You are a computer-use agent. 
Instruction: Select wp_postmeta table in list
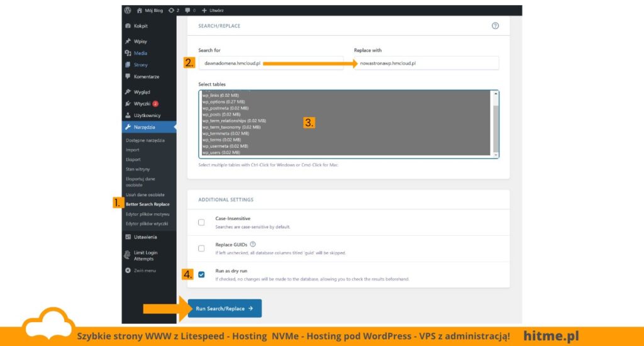pos(346,108)
